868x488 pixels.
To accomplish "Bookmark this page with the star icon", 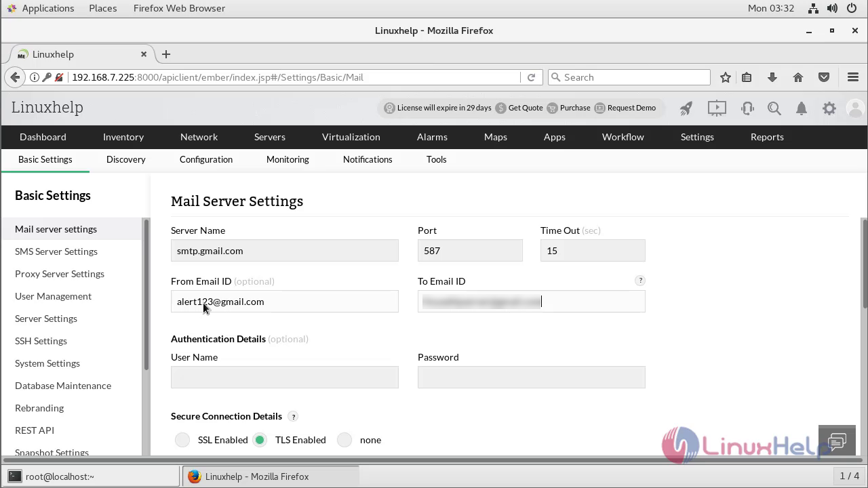I will [726, 77].
